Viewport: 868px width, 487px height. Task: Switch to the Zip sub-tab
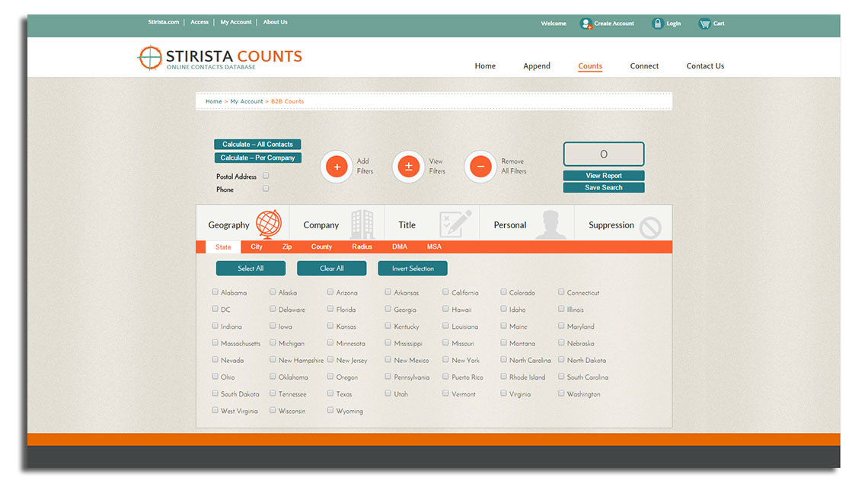[x=287, y=247]
